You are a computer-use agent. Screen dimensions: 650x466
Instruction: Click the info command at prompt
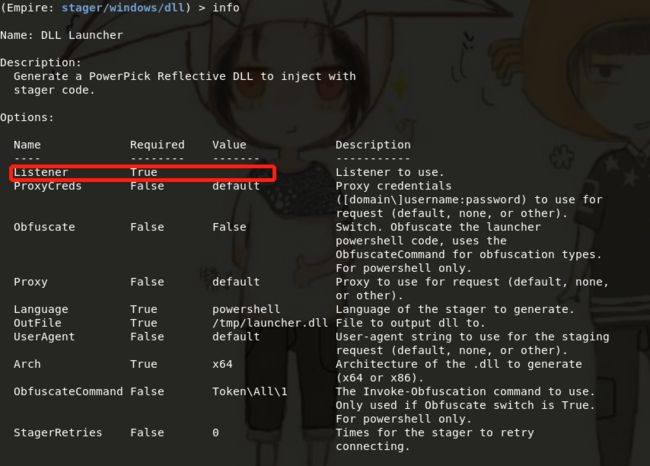(226, 7)
